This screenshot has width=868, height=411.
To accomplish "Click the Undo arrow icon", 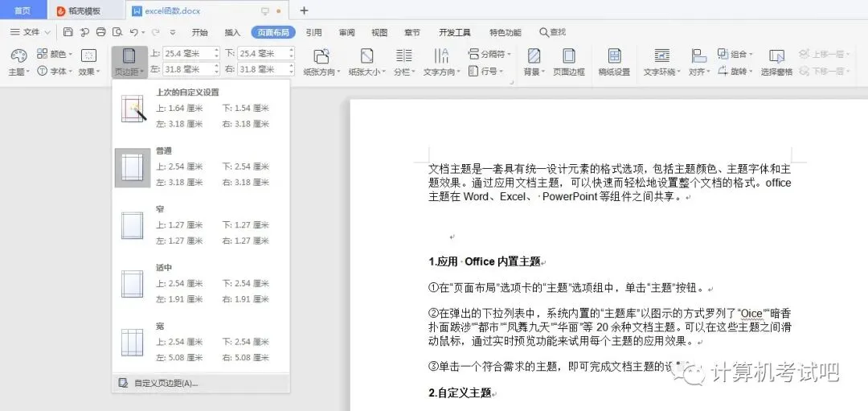I will click(x=134, y=32).
